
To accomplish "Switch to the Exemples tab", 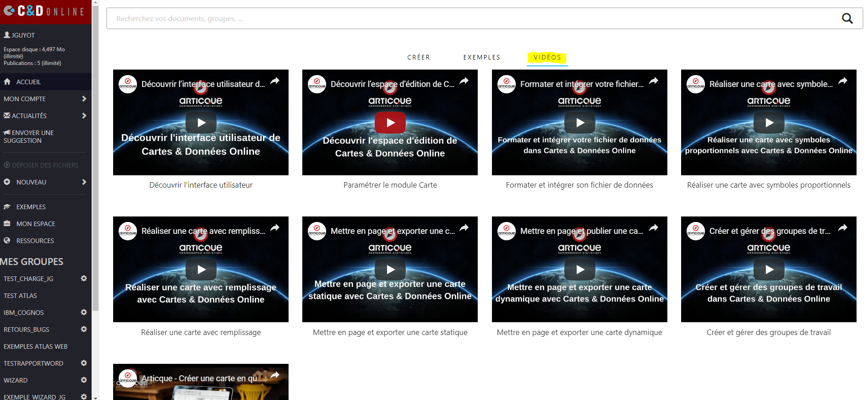I will 482,57.
